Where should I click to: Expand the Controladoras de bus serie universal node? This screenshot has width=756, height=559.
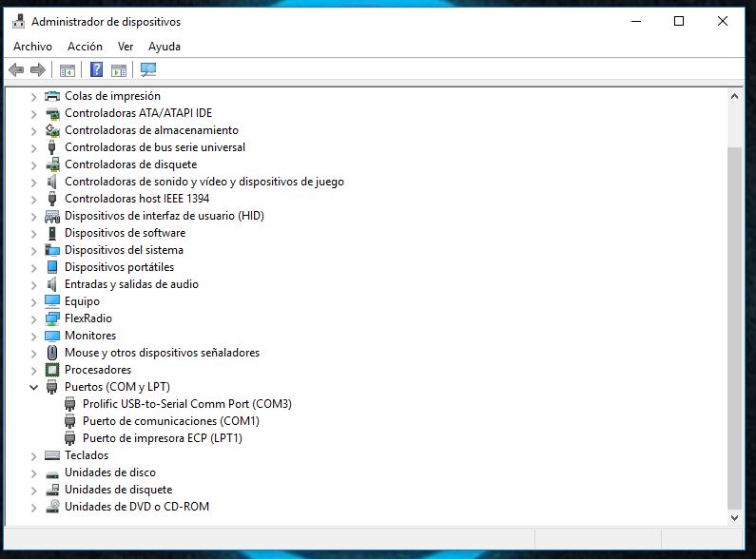33,147
